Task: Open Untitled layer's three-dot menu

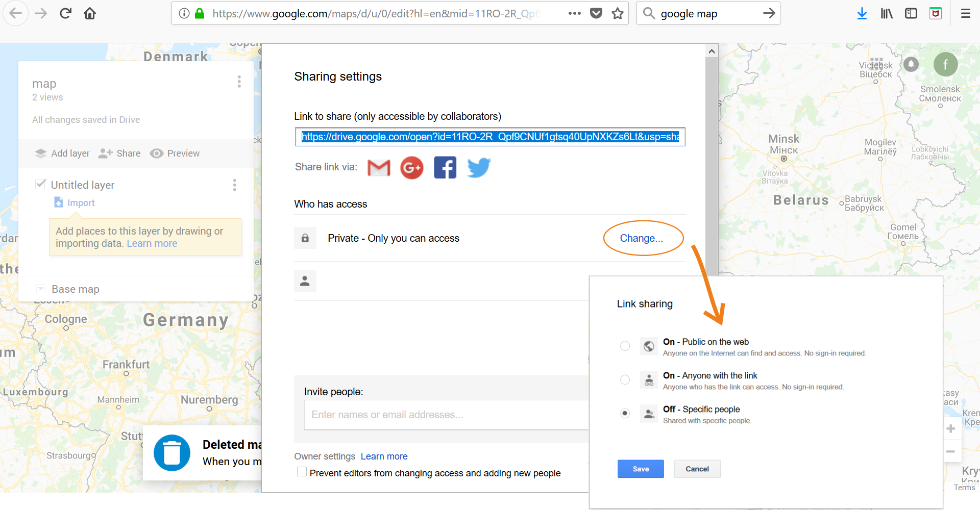Action: [x=234, y=185]
